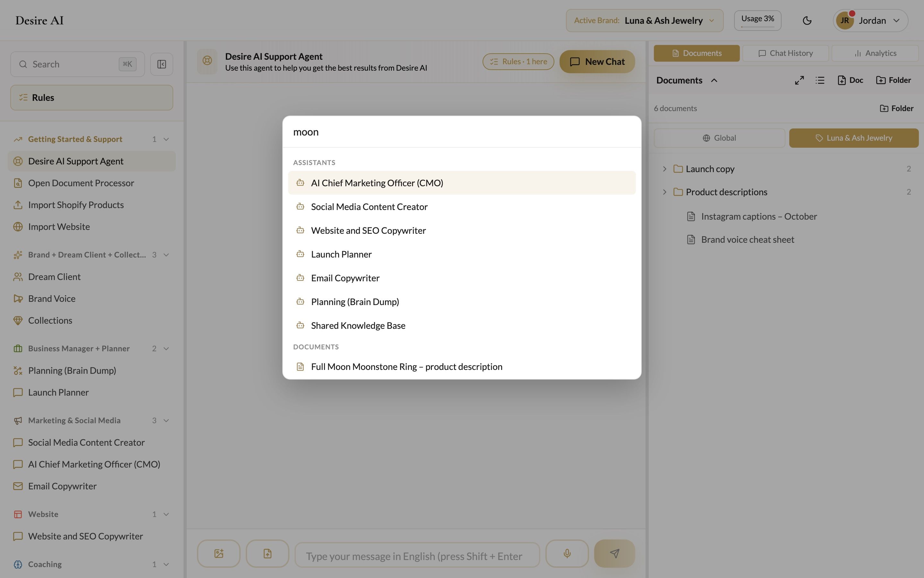924x578 pixels.
Task: Collapse the sidebar panel icon
Action: point(161,64)
